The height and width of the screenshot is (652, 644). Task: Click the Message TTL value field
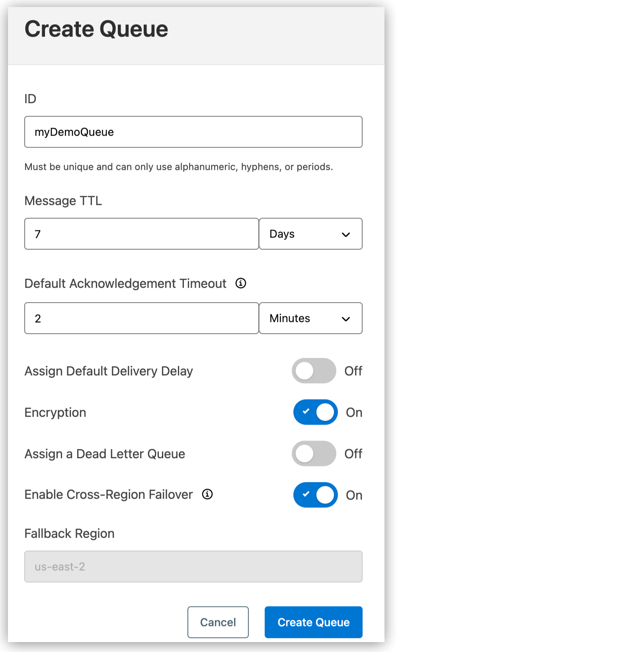[141, 234]
